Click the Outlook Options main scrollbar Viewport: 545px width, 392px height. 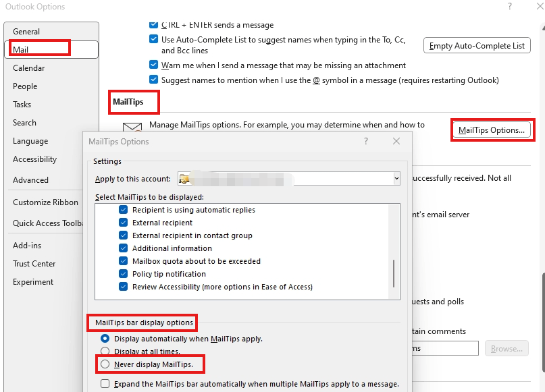click(543, 323)
